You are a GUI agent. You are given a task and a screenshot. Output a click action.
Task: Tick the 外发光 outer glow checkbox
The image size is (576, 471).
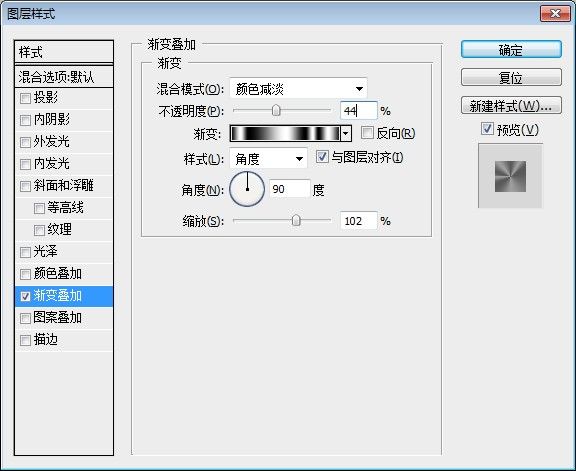tap(25, 143)
